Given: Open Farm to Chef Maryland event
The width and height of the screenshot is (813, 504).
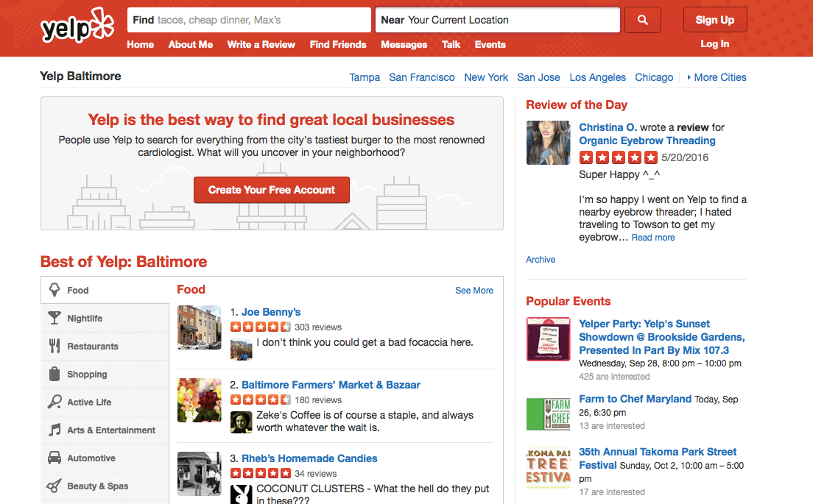Looking at the screenshot, I should click(x=635, y=399).
